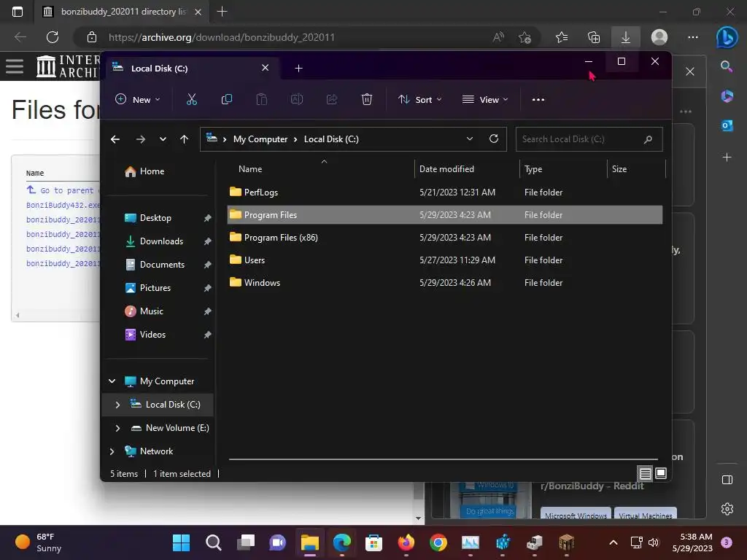Viewport: 747px width, 560px height.
Task: Open the Internet Archive hamburger menu
Action: (x=15, y=66)
